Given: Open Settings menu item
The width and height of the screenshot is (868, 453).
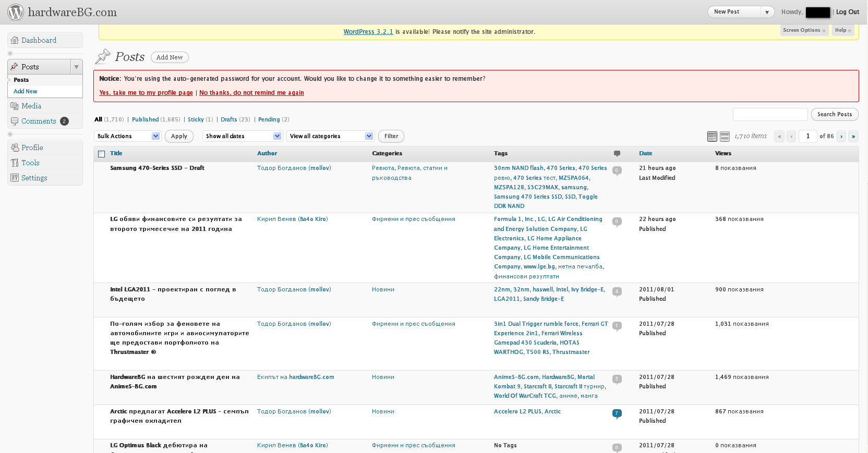Looking at the screenshot, I should pos(34,178).
